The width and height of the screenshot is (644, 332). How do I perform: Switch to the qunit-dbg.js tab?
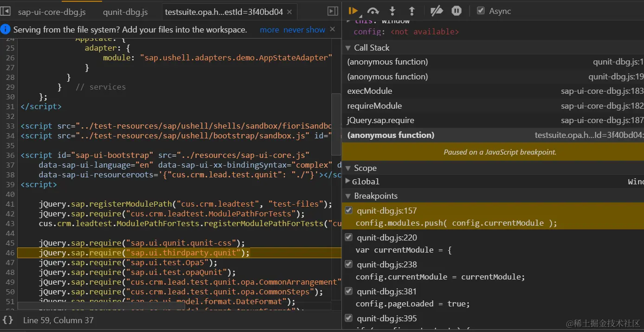point(125,12)
